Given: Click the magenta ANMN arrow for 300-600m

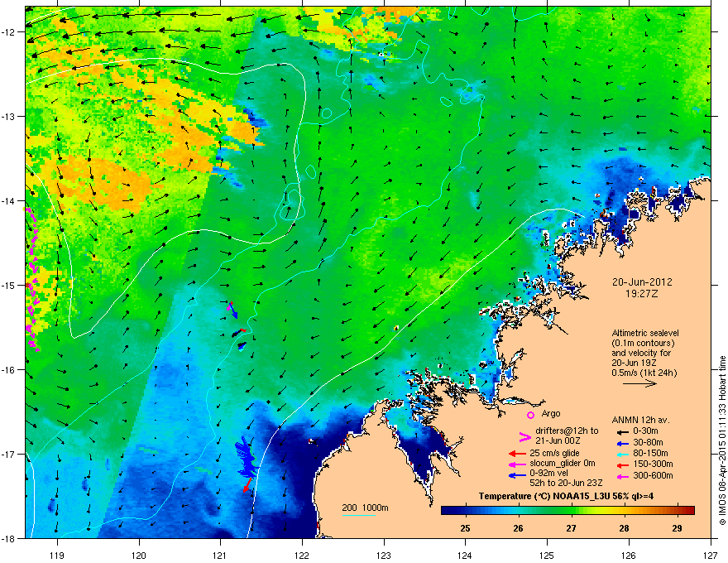Looking at the screenshot, I should coord(621,476).
